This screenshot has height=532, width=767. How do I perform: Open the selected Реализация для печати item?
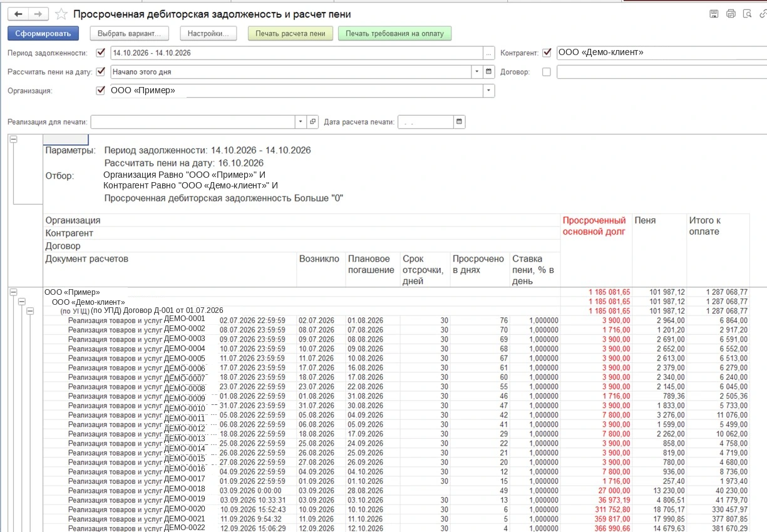[312, 121]
